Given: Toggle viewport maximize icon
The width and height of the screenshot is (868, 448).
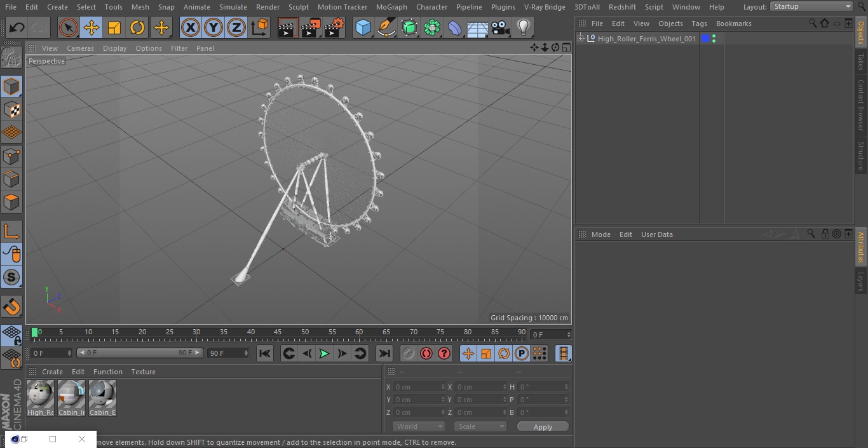Looking at the screenshot, I should point(566,48).
